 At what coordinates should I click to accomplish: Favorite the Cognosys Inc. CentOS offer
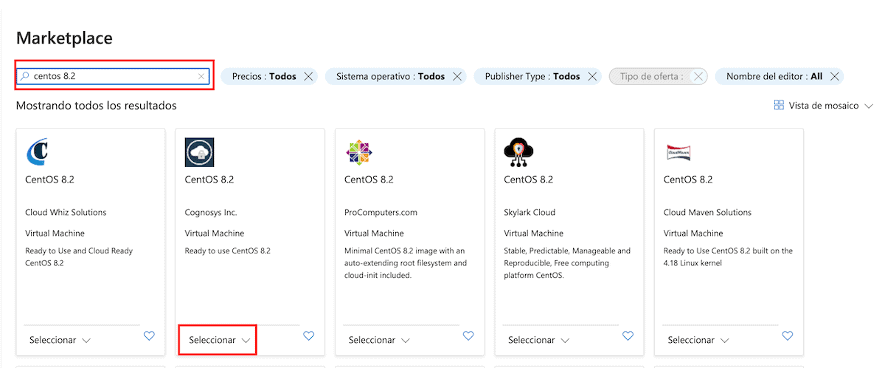point(308,336)
